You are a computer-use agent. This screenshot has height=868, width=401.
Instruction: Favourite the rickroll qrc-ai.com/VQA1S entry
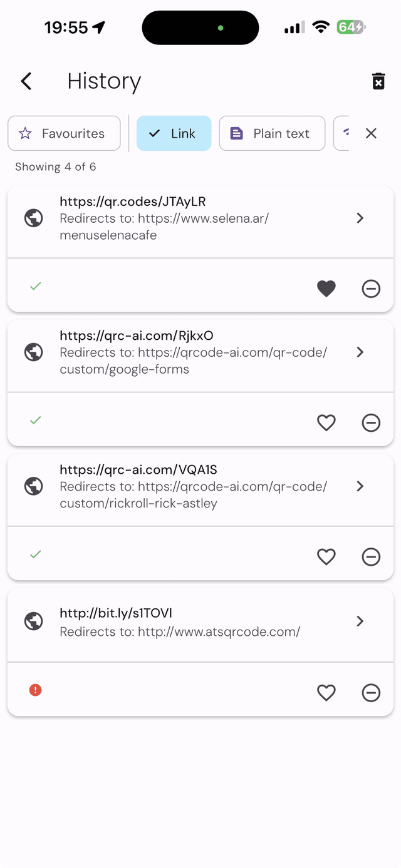click(326, 556)
